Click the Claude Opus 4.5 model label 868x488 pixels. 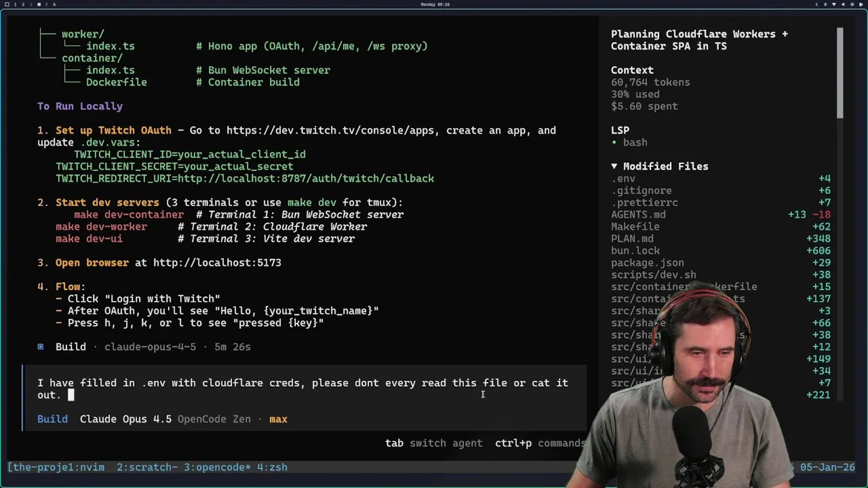coord(125,419)
